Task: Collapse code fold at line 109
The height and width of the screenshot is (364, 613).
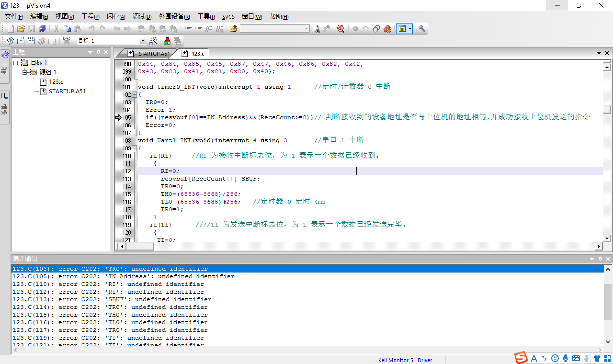Action: pos(134,148)
